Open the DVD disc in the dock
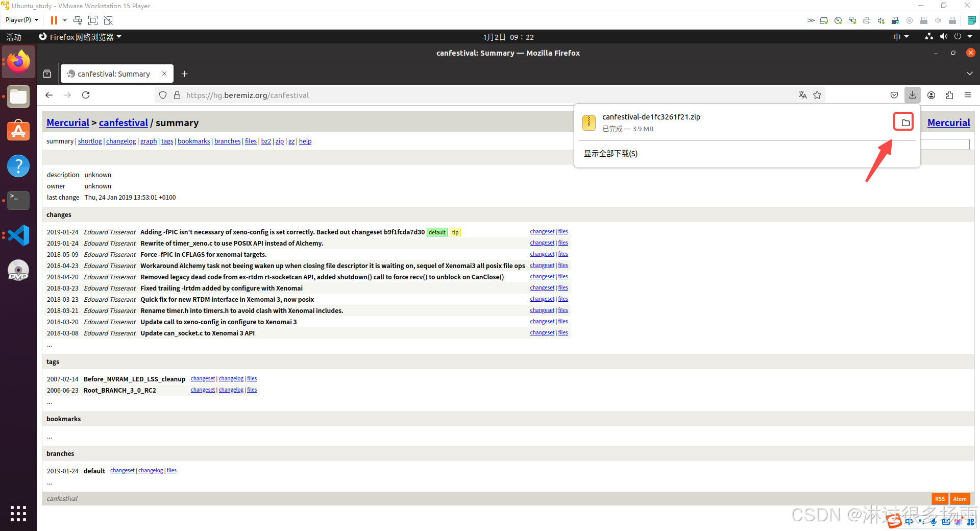 pyautogui.click(x=18, y=270)
